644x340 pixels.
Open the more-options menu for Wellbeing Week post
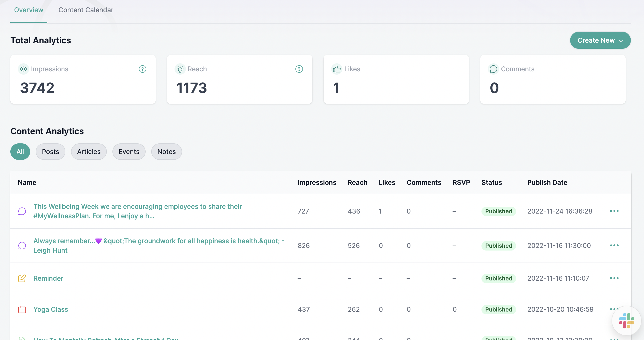point(614,211)
